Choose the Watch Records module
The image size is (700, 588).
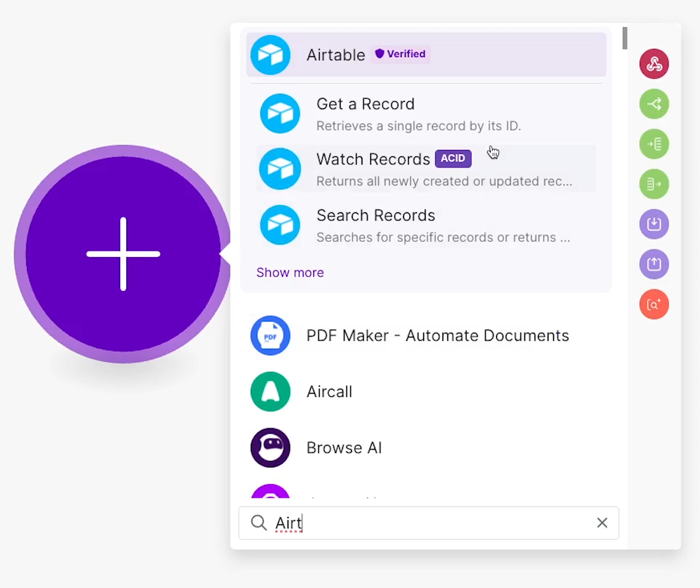pos(426,169)
